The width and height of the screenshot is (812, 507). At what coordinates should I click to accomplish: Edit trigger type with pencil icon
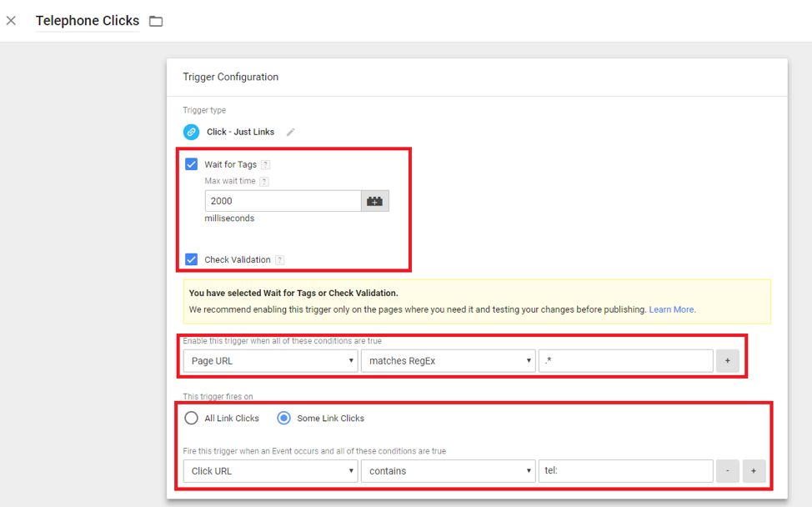coord(290,132)
